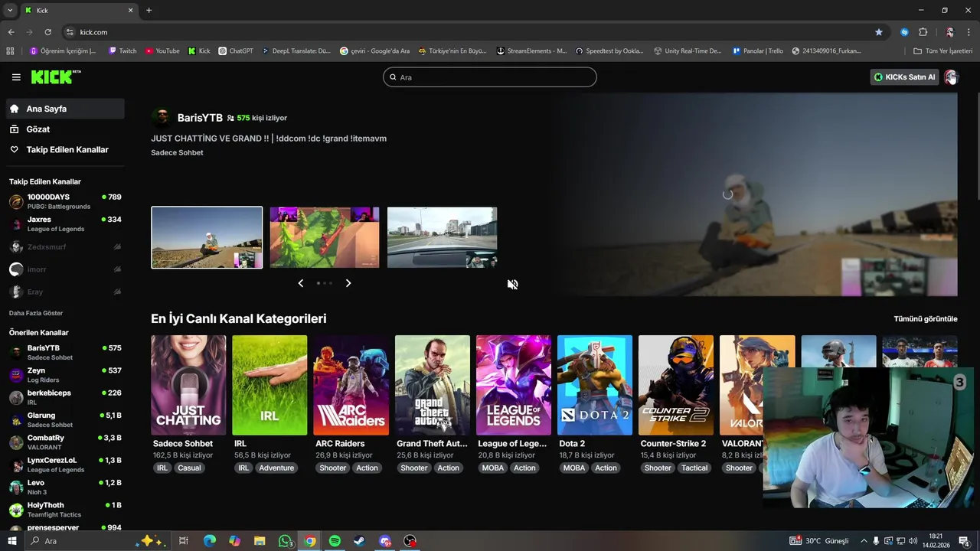980x551 pixels.
Task: Reload the page with refresh icon
Action: point(47,32)
